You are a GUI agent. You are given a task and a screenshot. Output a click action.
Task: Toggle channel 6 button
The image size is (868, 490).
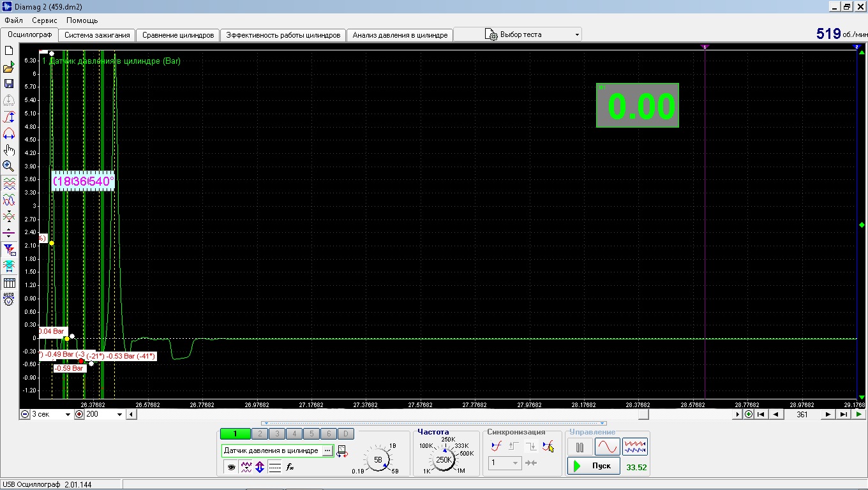[328, 434]
